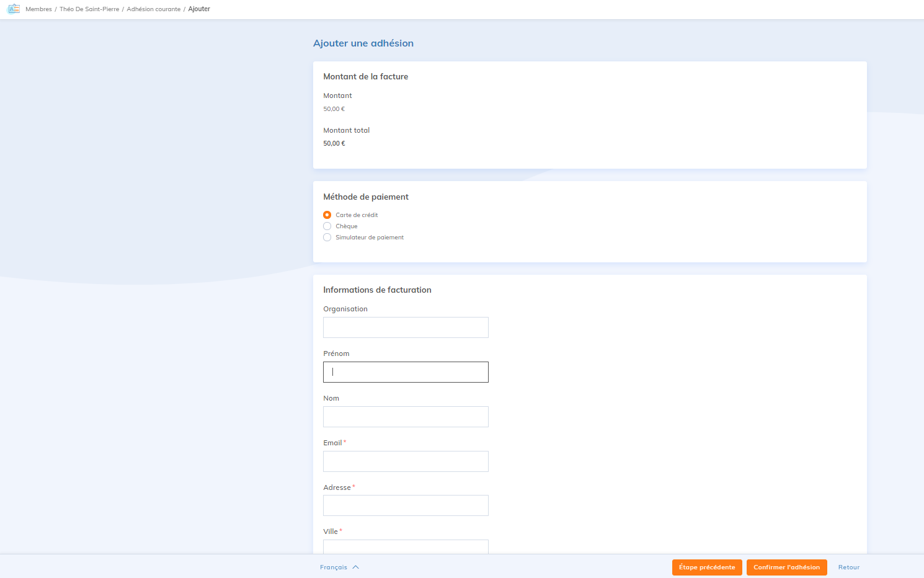Click the chevron arrow beside Français
This screenshot has width=924, height=578.
click(356, 567)
